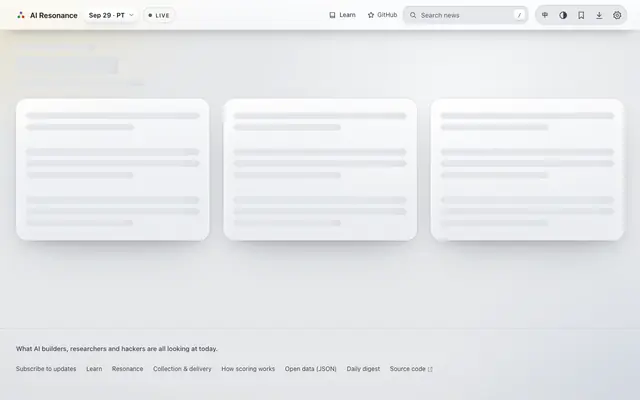Open the footer Learn link
Image resolution: width=640 pixels, height=400 pixels.
coord(94,369)
